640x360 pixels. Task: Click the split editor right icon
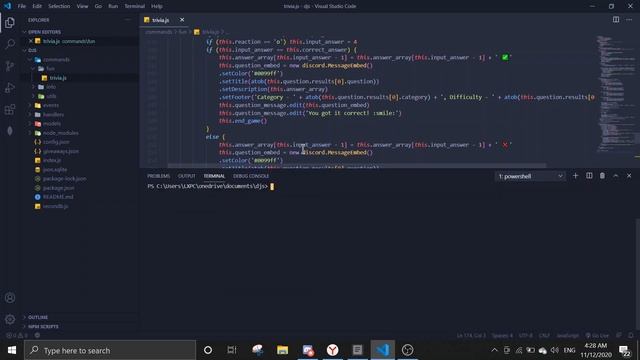tap(616, 20)
